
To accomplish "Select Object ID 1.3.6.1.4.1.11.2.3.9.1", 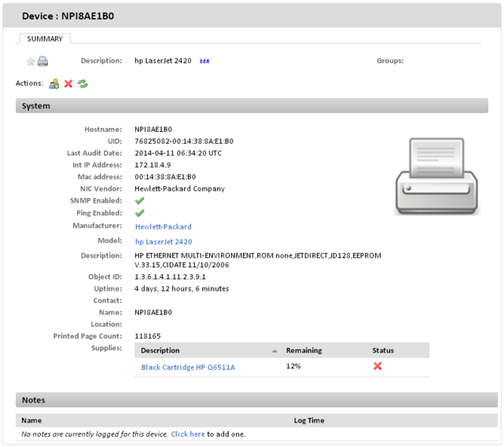I will pyautogui.click(x=170, y=277).
